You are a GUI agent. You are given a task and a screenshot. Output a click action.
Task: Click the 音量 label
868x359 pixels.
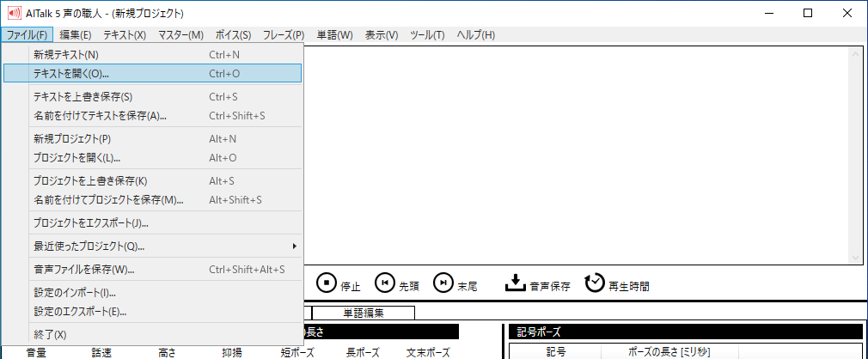(37, 352)
